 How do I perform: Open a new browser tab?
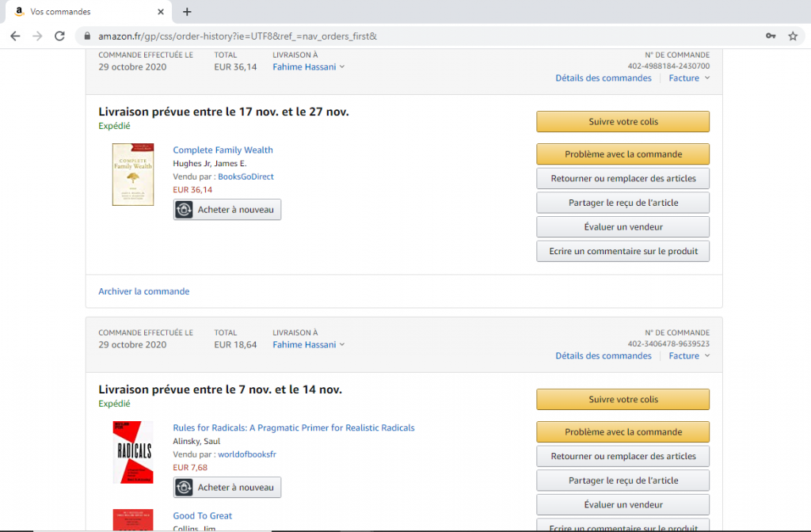187,12
